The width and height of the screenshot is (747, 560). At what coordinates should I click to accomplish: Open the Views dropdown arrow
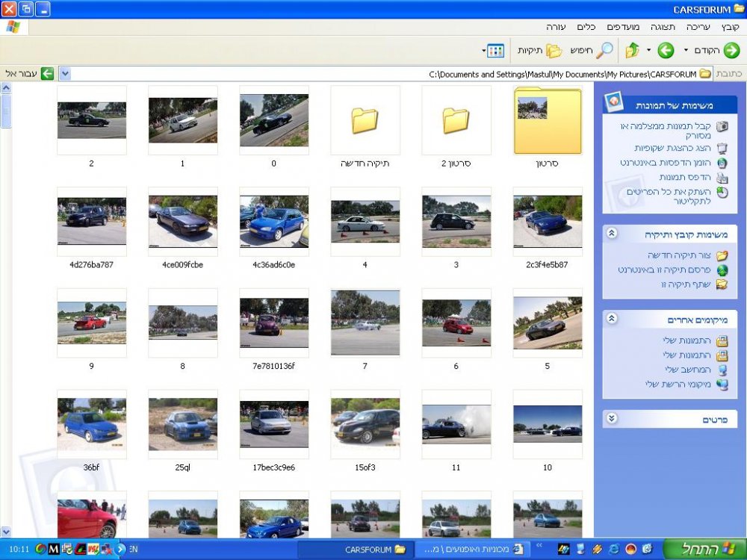[x=483, y=51]
